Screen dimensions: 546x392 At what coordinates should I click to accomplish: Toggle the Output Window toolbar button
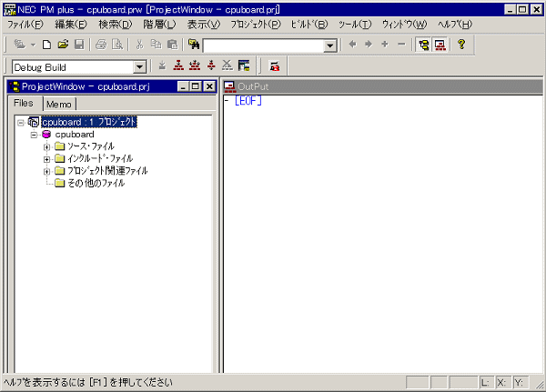click(x=440, y=45)
